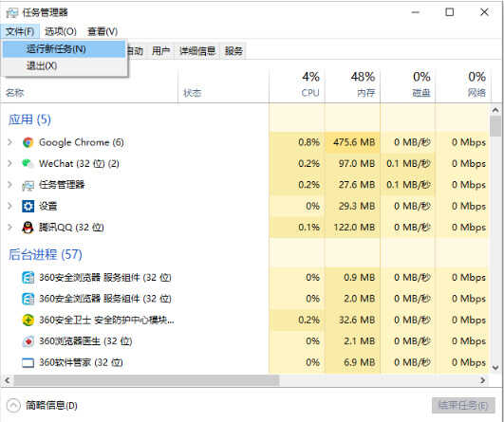Click the vertical scrollbar down arrow
Viewport: 504px width, 422px height.
coord(496,367)
